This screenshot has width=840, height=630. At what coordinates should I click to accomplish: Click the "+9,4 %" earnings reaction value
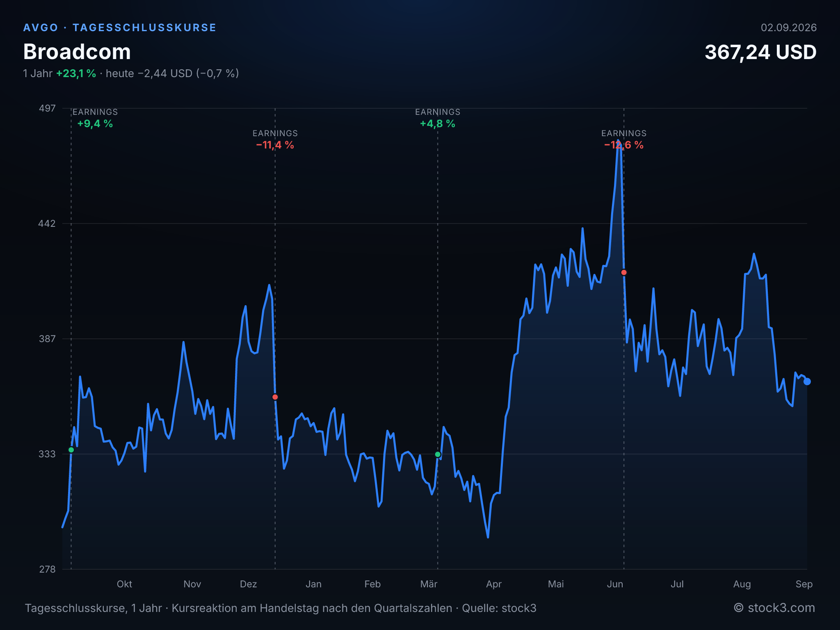click(95, 124)
